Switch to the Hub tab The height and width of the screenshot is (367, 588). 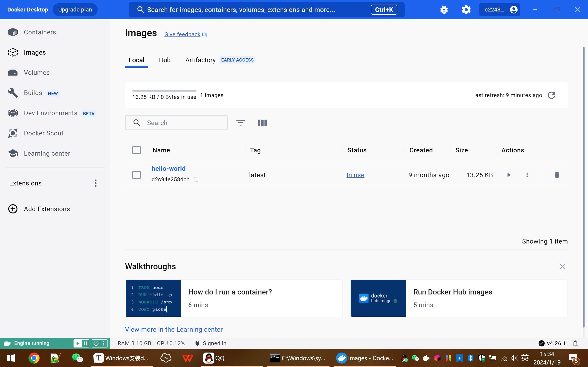pyautogui.click(x=165, y=60)
